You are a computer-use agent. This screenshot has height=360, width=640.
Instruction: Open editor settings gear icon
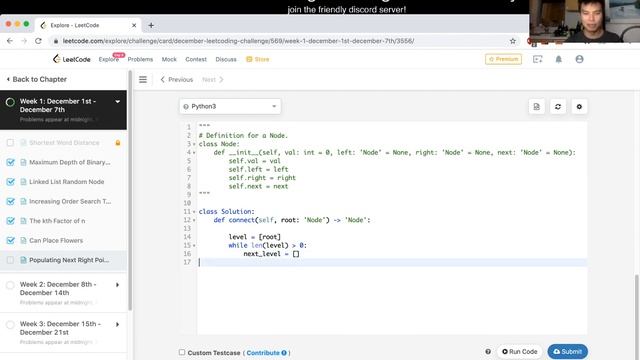(x=579, y=107)
